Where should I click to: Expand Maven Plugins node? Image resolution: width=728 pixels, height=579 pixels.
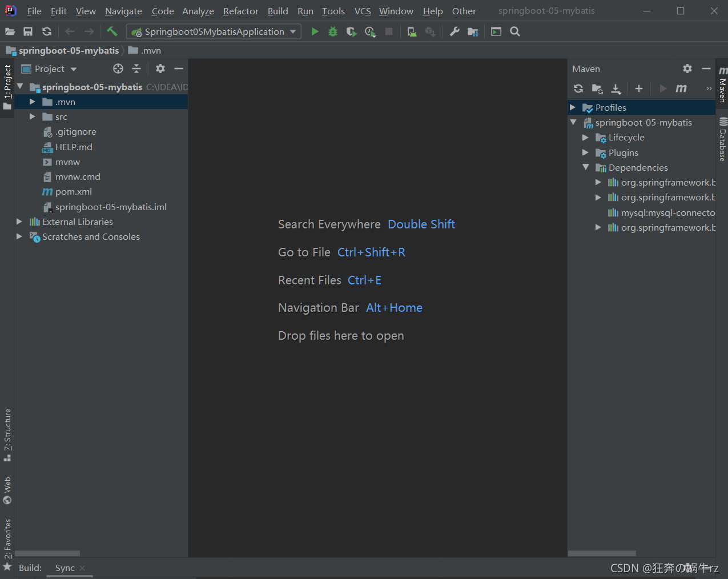point(585,152)
